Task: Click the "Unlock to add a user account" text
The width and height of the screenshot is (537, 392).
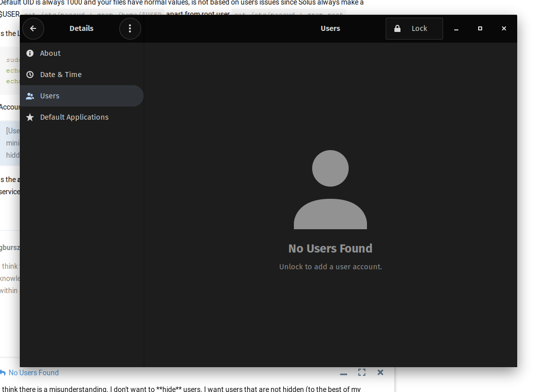Action: pos(330,267)
